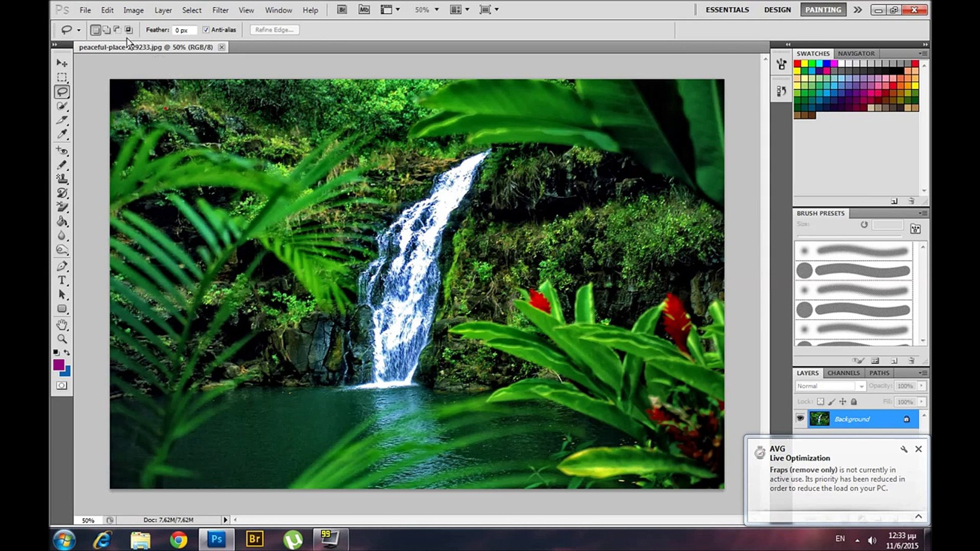Switch to the Design workspace
The height and width of the screenshot is (551, 980).
coord(777,10)
